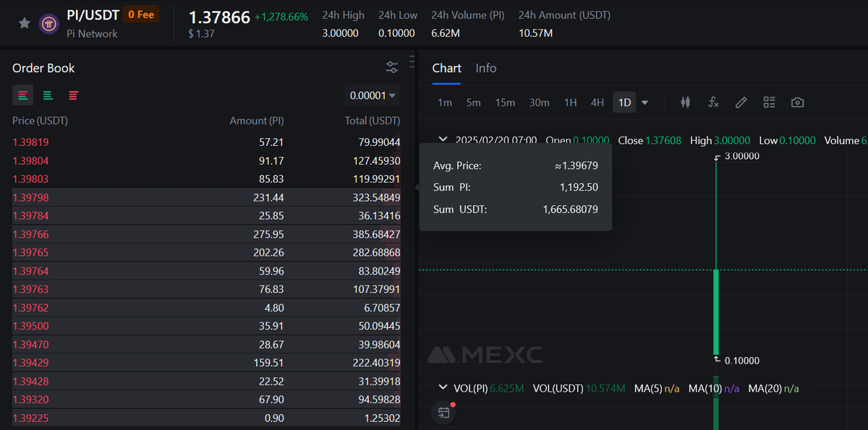Collapse the VOL indicator legend chevron
The height and width of the screenshot is (430, 868).
(443, 388)
